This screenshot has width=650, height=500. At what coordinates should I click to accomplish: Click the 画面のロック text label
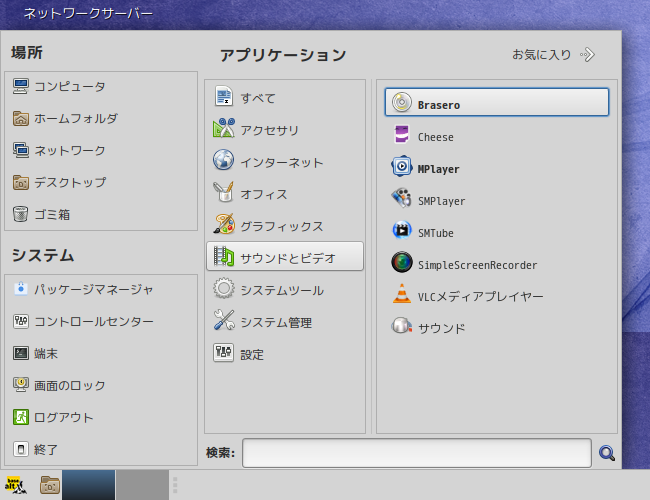70,386
